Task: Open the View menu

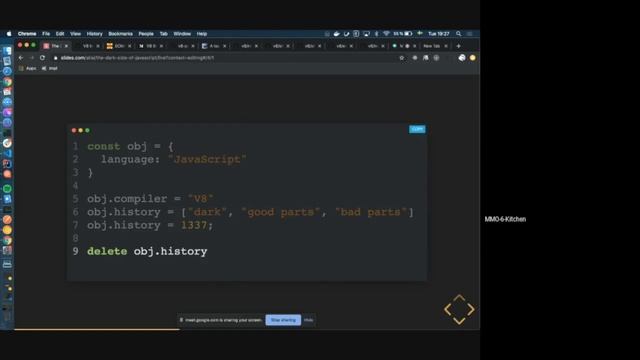Action: [75, 34]
